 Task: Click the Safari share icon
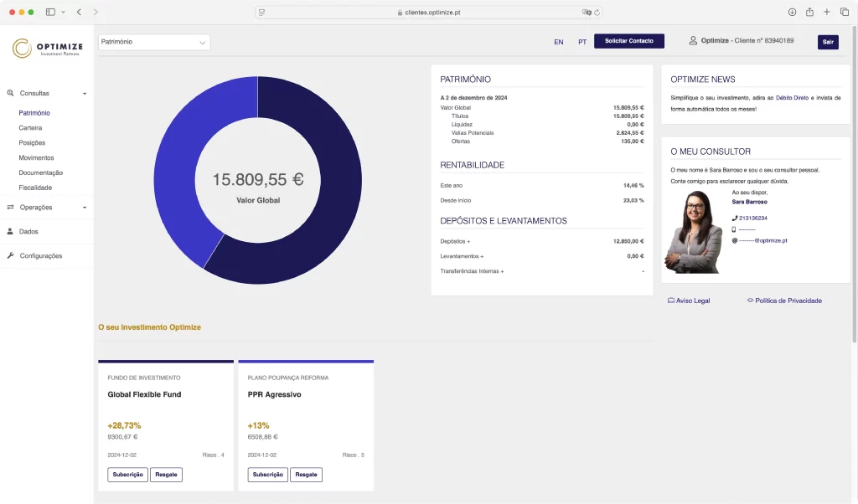click(x=809, y=13)
